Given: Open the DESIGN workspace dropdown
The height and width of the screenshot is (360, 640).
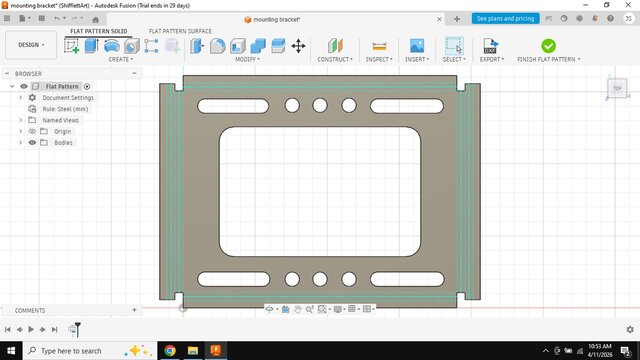Looking at the screenshot, I should (x=31, y=44).
